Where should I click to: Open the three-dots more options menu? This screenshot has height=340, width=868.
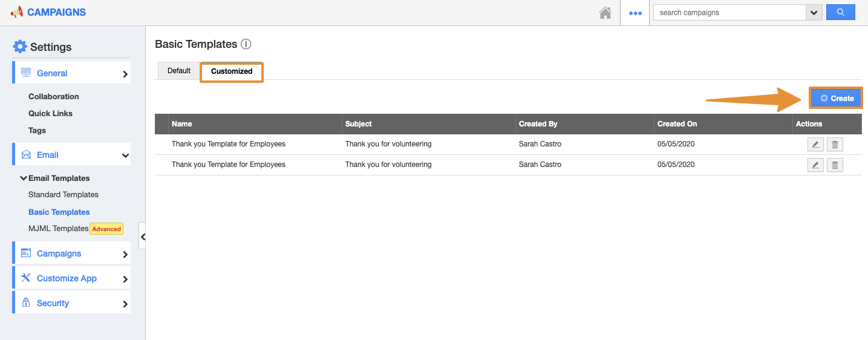click(635, 13)
